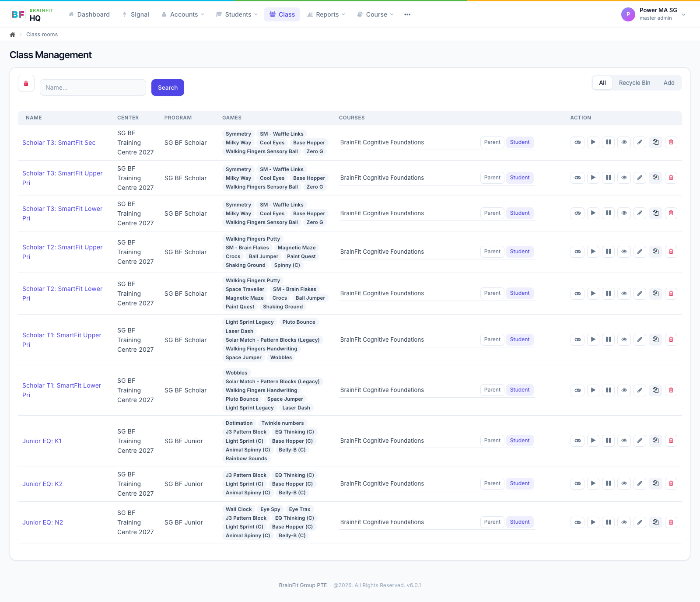Click the home breadcrumb icon

click(x=13, y=35)
